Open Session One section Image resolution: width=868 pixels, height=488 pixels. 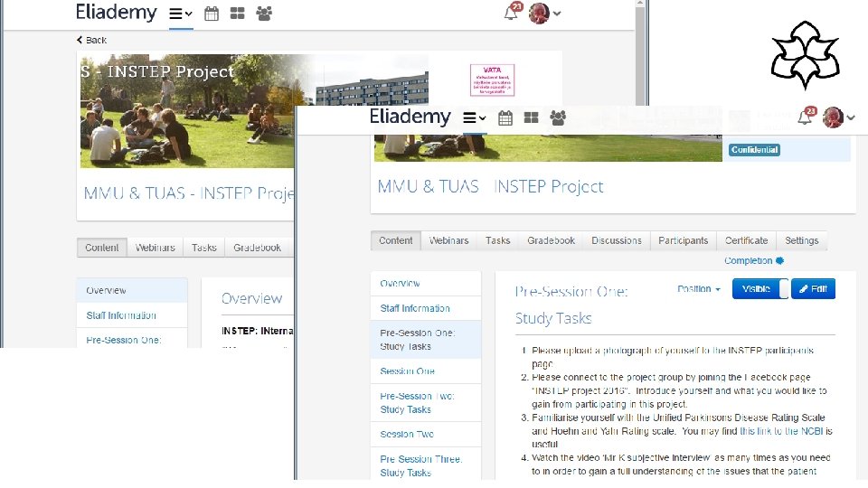426,371
